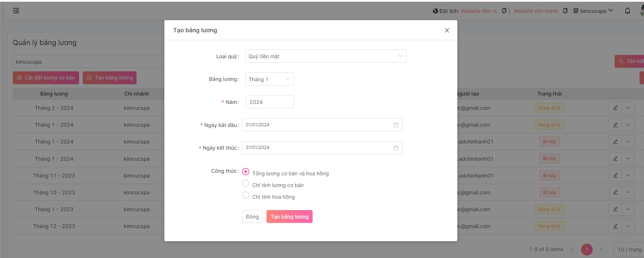Click the hamburger menu collapse icon

pyautogui.click(x=16, y=11)
